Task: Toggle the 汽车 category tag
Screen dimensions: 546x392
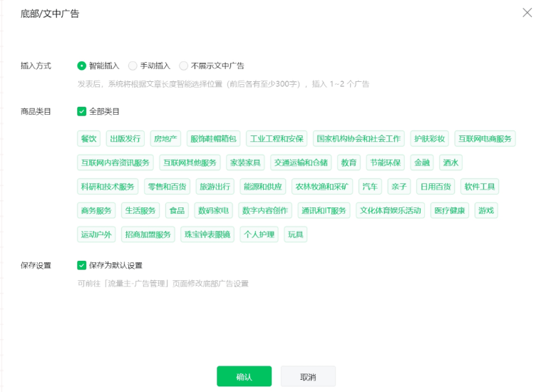Action: pyautogui.click(x=370, y=187)
